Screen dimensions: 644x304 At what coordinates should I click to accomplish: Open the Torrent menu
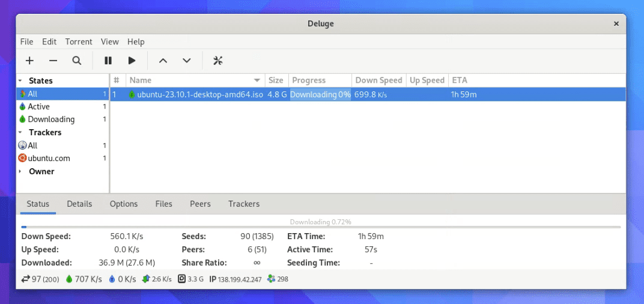[79, 41]
